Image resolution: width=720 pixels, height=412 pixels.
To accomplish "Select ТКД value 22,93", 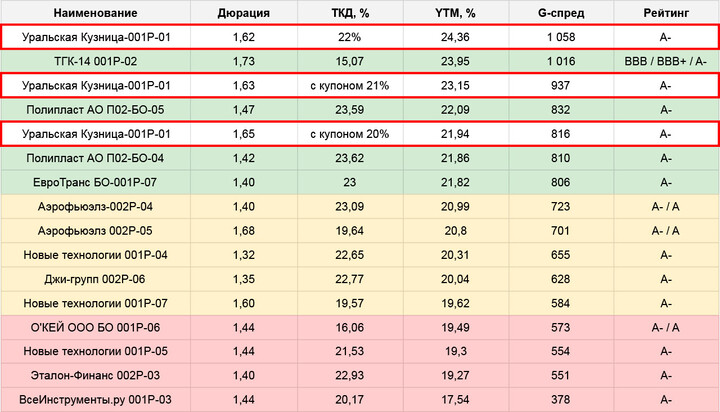I will (349, 376).
